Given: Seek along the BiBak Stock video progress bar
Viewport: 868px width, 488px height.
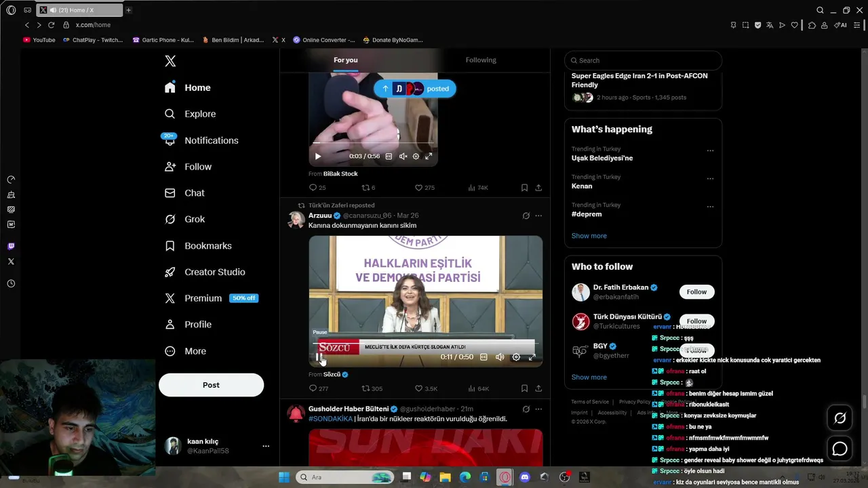Looking at the screenshot, I should [373, 143].
